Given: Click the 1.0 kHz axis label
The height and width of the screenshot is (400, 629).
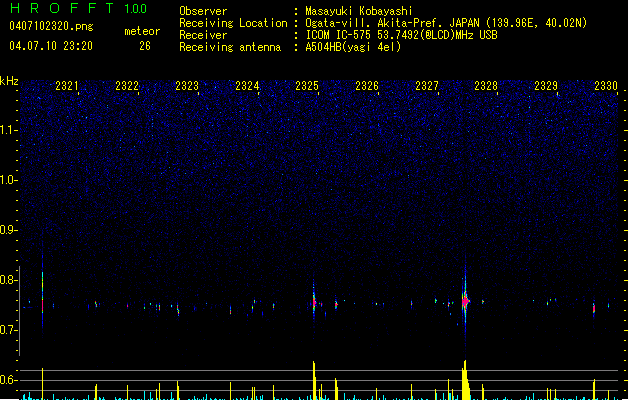Looking at the screenshot, I should tap(9, 180).
